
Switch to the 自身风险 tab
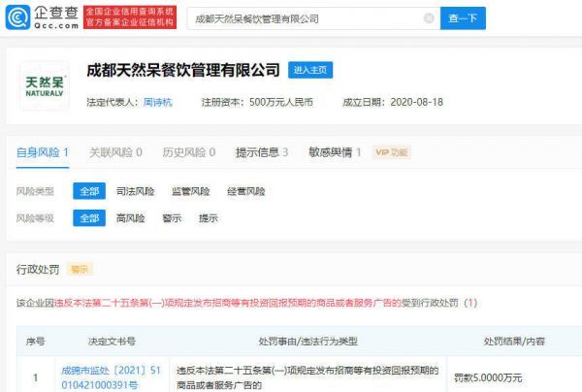coord(43,152)
